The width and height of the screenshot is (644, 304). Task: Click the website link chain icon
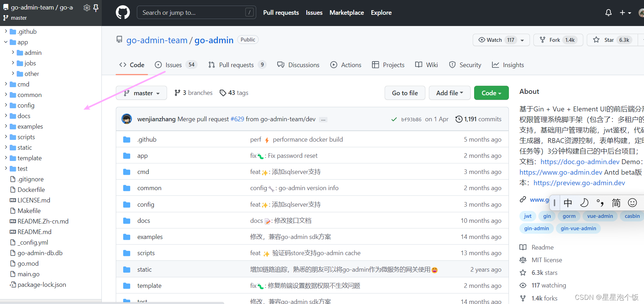[x=523, y=199]
